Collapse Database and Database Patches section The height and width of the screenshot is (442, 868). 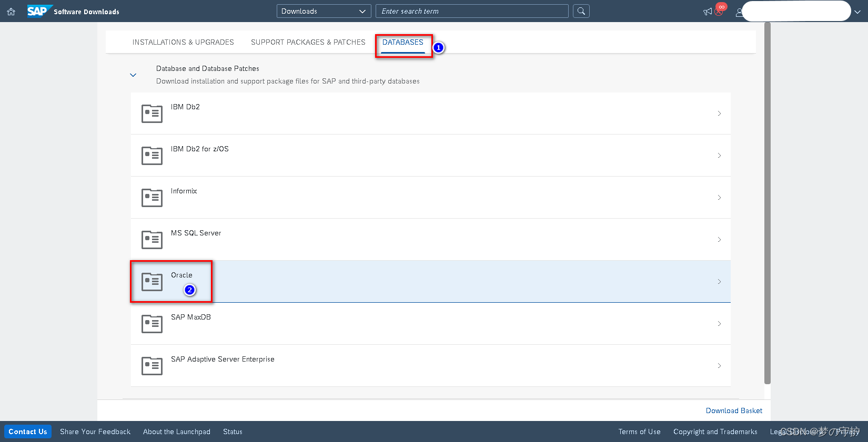pyautogui.click(x=133, y=75)
